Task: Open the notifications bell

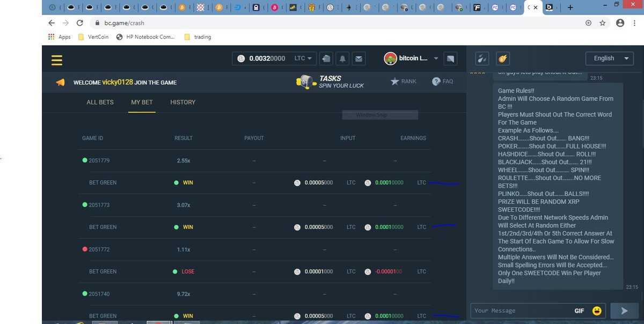Action: [342, 58]
